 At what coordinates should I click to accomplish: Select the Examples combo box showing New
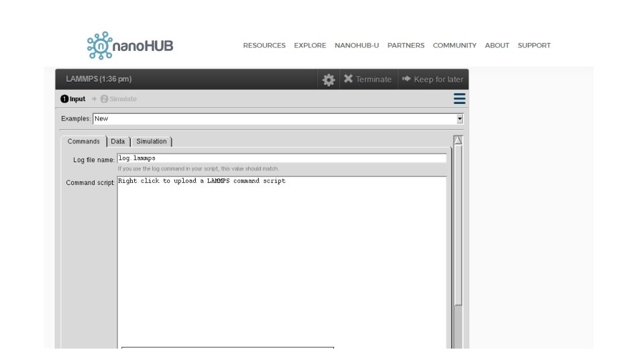(x=278, y=119)
